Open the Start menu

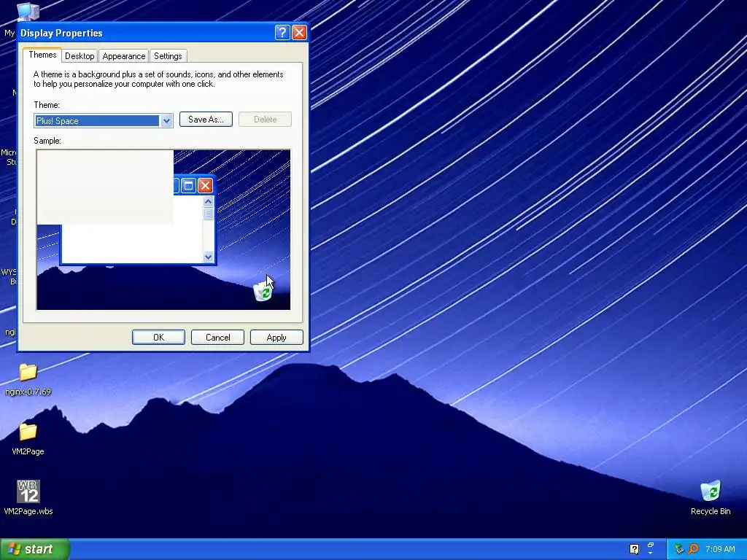click(x=35, y=549)
